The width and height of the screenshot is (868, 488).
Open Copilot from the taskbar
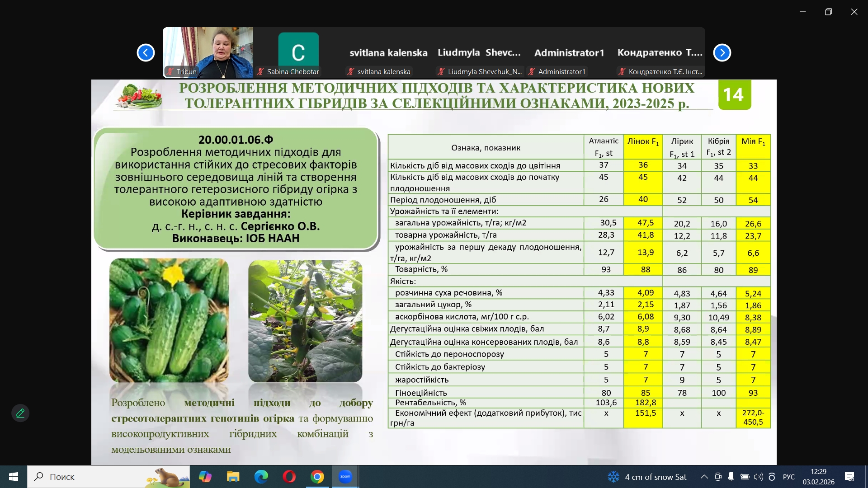click(x=205, y=477)
